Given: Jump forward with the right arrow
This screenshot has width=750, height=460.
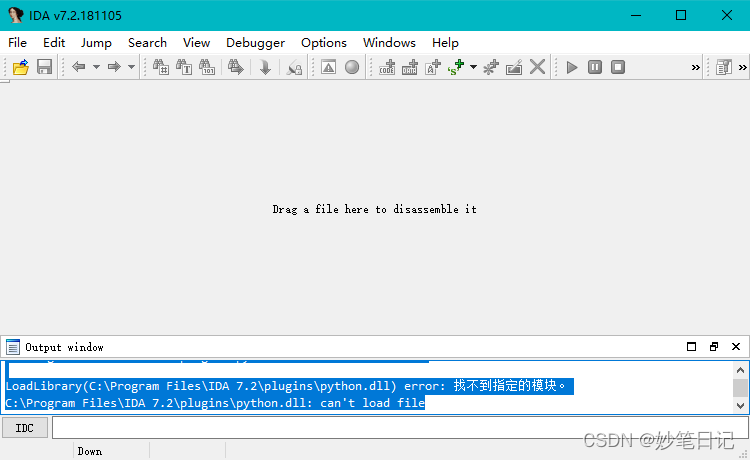Looking at the screenshot, I should (114, 67).
